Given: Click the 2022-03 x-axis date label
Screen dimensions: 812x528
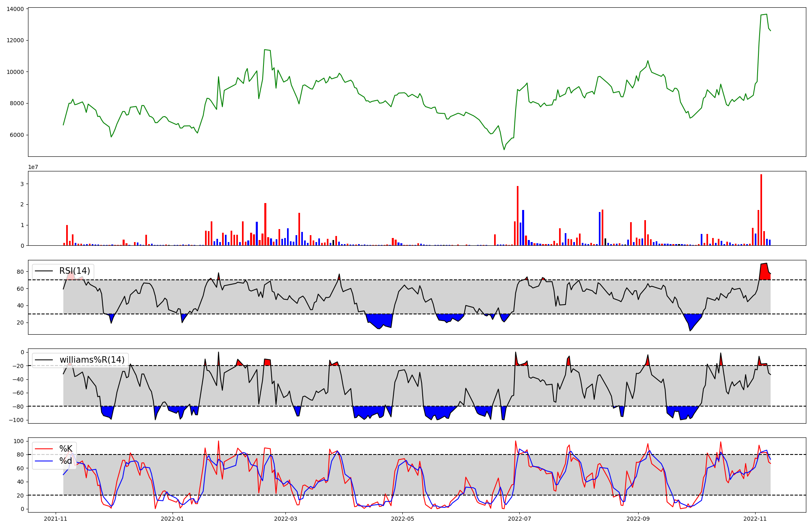Looking at the screenshot, I should click(x=285, y=519).
